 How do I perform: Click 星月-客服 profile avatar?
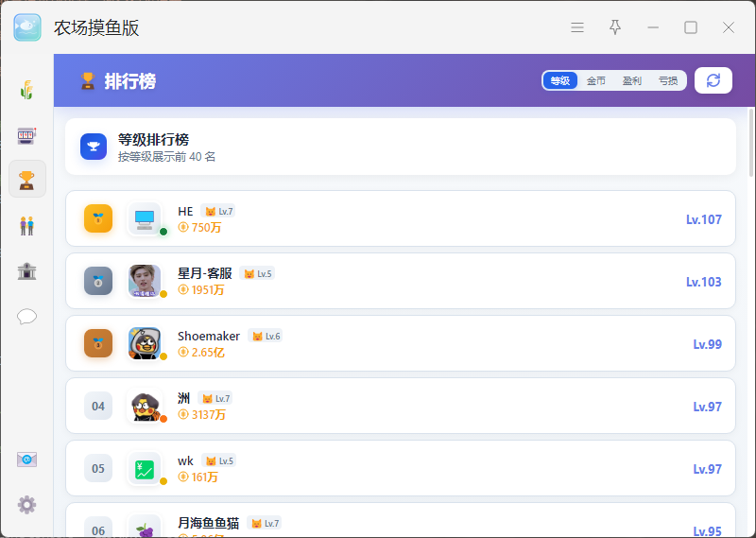tap(145, 281)
